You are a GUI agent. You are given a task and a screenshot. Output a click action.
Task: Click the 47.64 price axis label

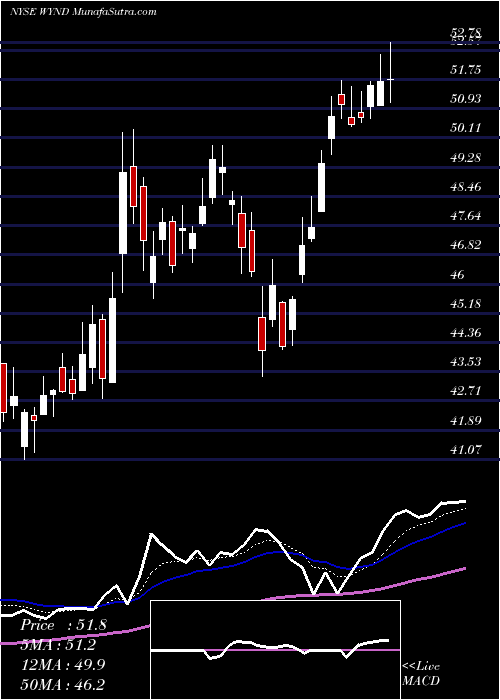[x=466, y=216]
